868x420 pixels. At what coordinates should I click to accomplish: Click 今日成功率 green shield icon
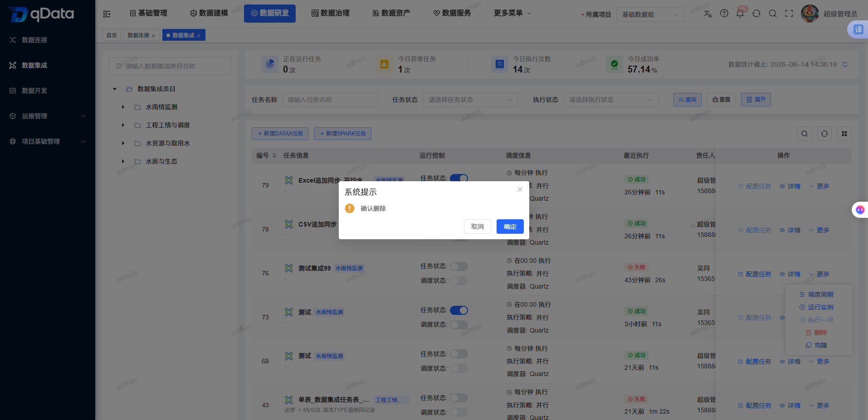coord(614,64)
